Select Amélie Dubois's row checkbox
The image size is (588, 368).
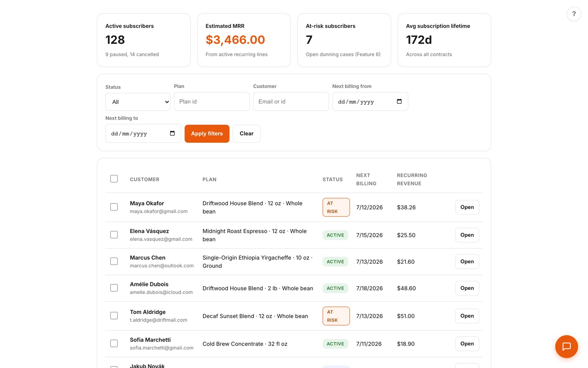tap(114, 288)
